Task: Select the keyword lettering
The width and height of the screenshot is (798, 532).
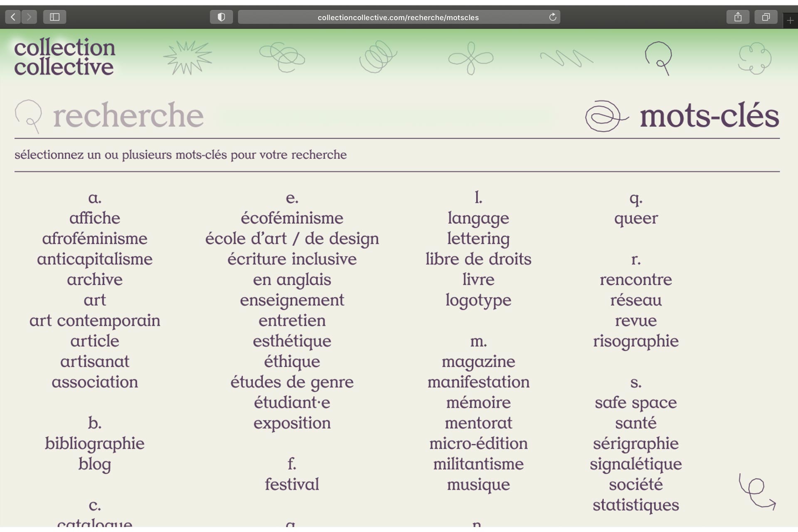Action: [478, 239]
